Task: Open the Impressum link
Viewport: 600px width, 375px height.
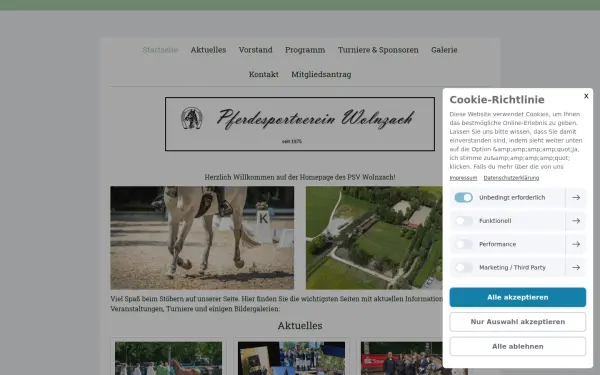Action: 463,178
